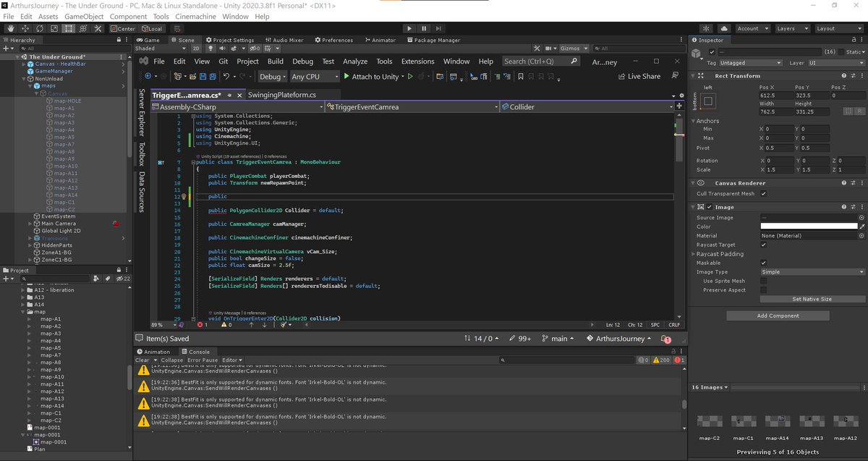Click the Visual Studio Open File icon
The image size is (868, 461).
[x=192, y=76]
